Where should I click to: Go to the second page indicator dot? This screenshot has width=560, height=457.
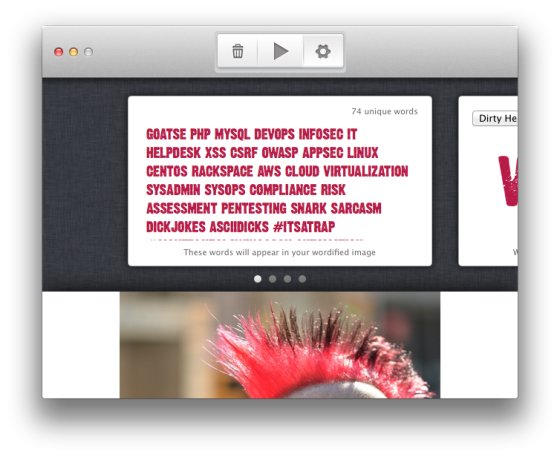coord(272,279)
